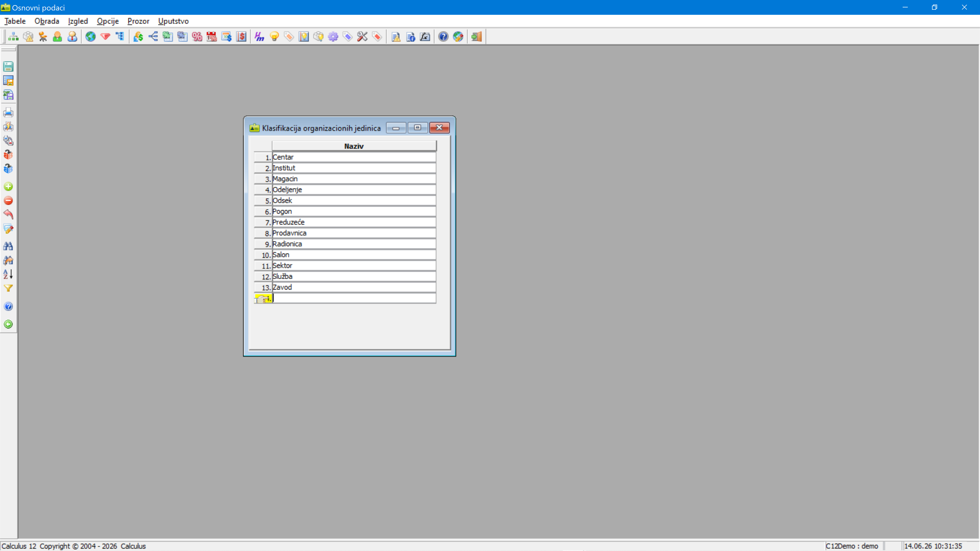
Task: Open the Prozor menu
Action: point(138,21)
